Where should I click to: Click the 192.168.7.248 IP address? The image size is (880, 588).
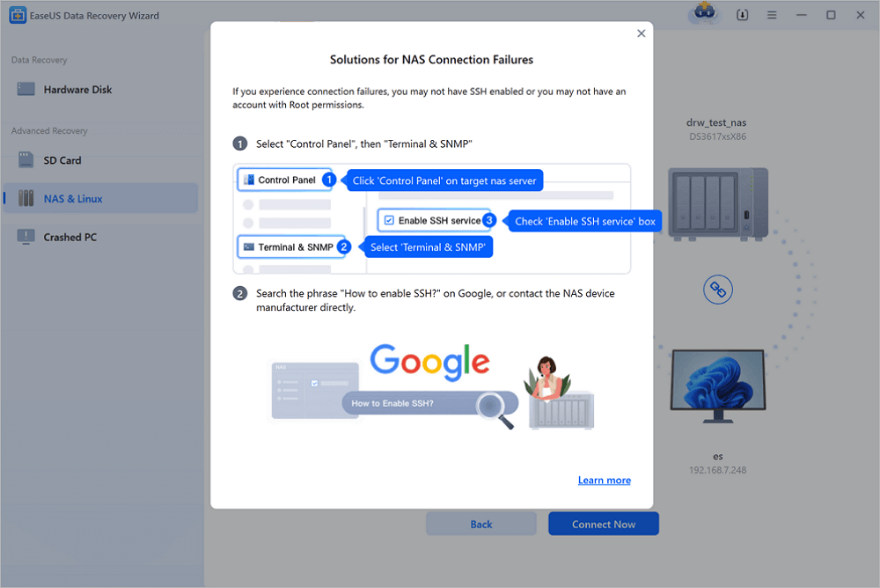pyautogui.click(x=717, y=470)
